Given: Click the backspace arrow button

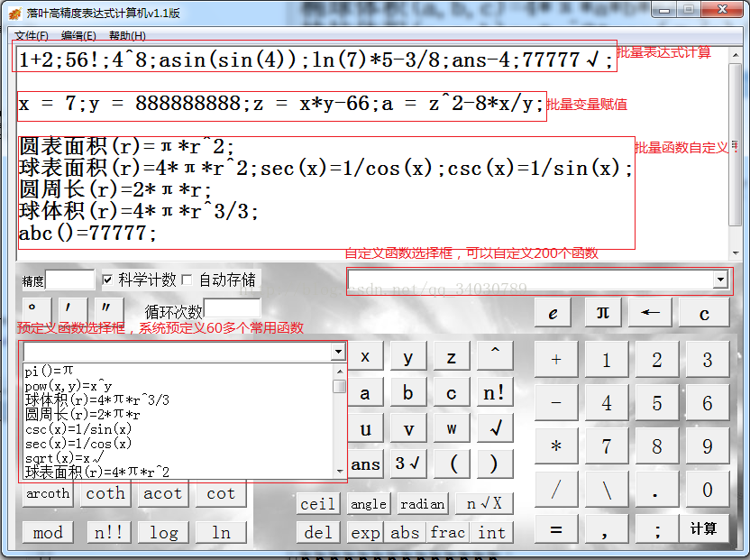Looking at the screenshot, I should pos(650,313).
